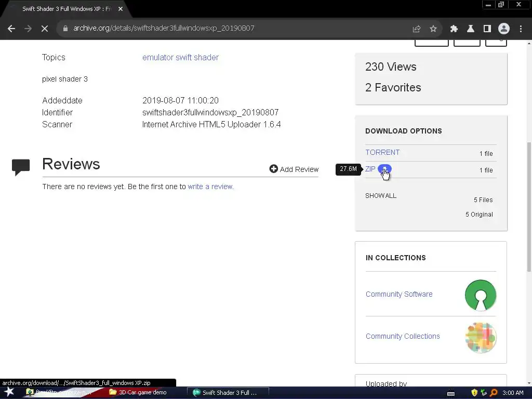Click the green Community Software logo
This screenshot has height=399, width=532.
(x=481, y=295)
